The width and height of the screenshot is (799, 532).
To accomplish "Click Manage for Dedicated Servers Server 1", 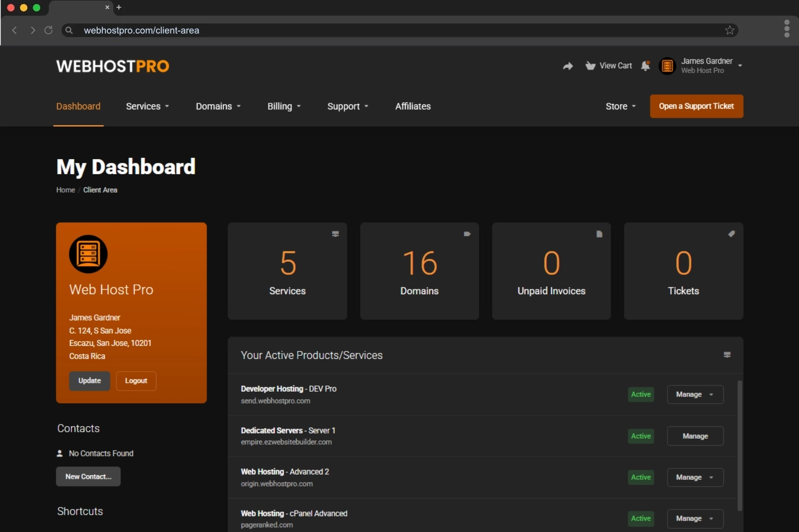I will pos(695,436).
